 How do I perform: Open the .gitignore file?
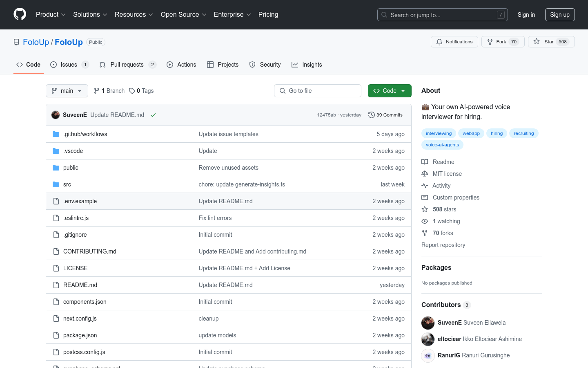pyautogui.click(x=75, y=235)
